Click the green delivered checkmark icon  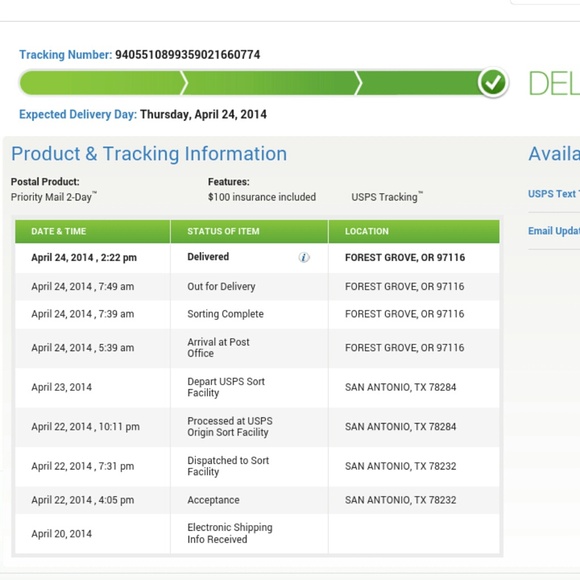click(493, 83)
